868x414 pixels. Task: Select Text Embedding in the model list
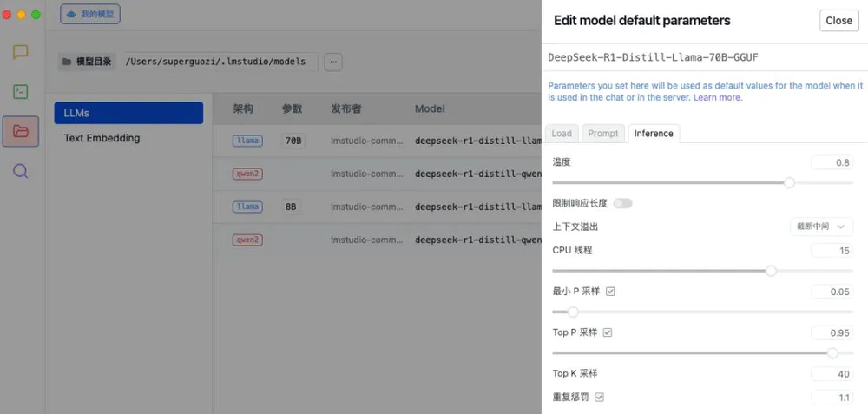tap(102, 138)
